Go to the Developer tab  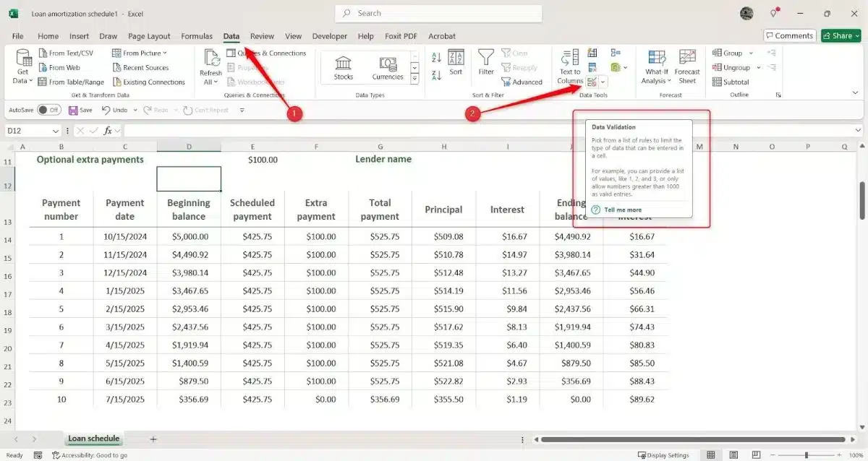point(330,36)
